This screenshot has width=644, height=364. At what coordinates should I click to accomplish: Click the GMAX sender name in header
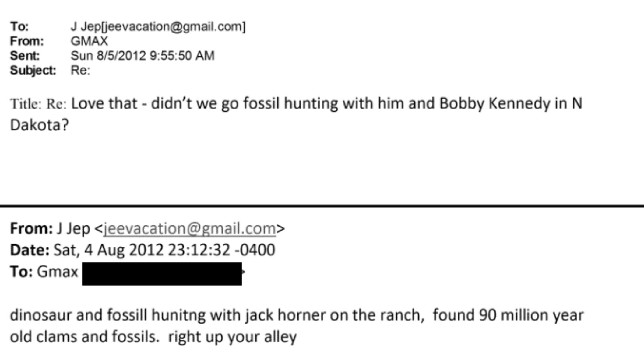pyautogui.click(x=89, y=41)
